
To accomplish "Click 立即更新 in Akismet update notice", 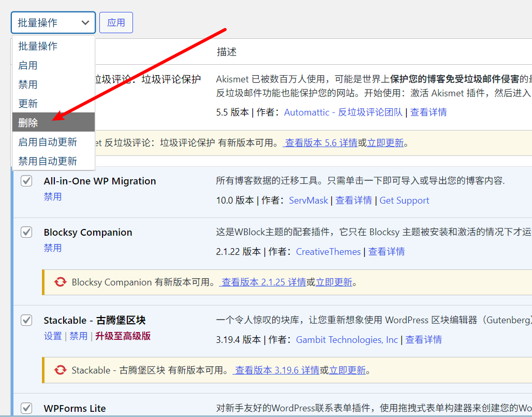I will [x=386, y=143].
